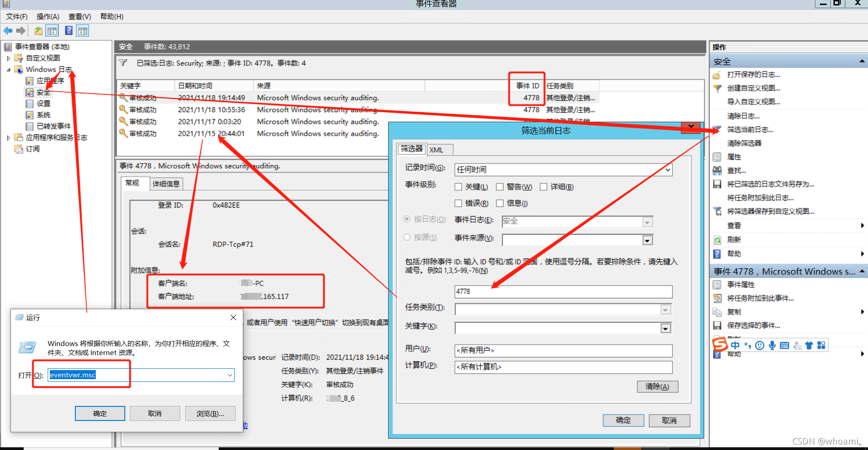Click the 事件属性 icon
Screen dimensions: 868x450
[x=717, y=285]
